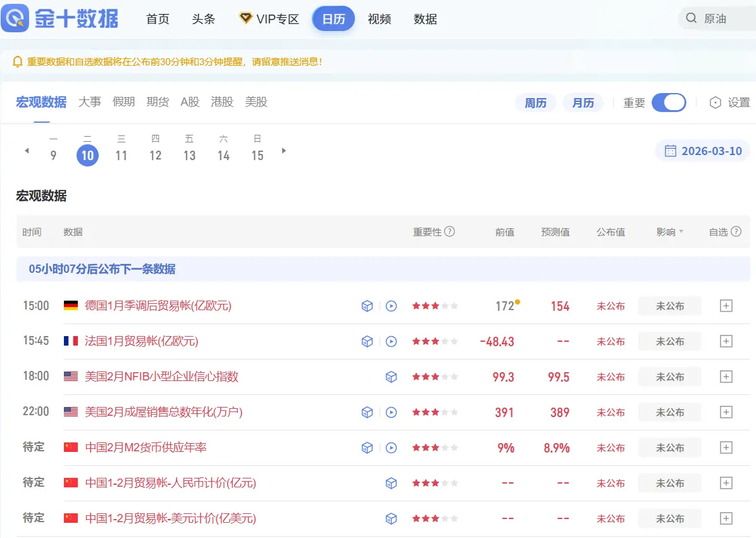Click cube icon for China M2 money supply

click(367, 448)
